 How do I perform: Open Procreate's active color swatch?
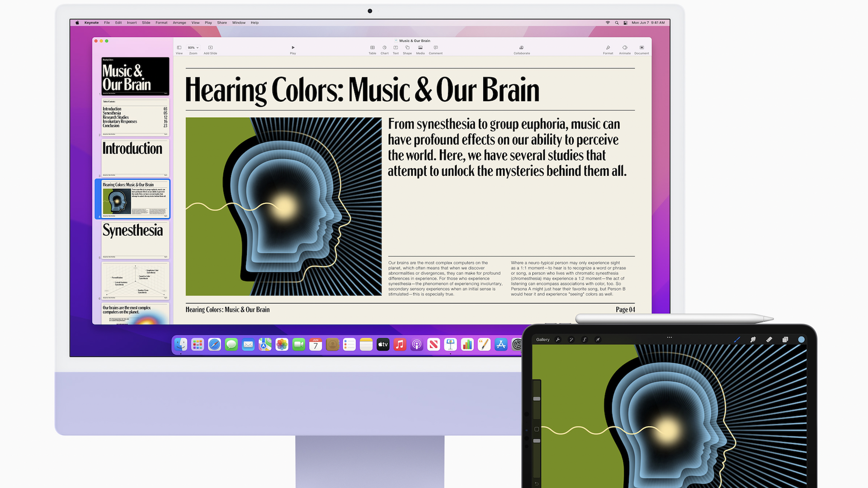point(802,339)
